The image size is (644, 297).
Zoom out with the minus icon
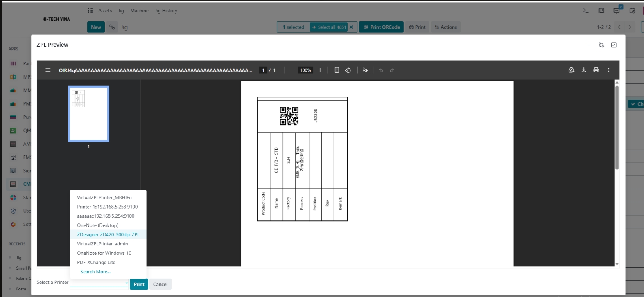291,70
